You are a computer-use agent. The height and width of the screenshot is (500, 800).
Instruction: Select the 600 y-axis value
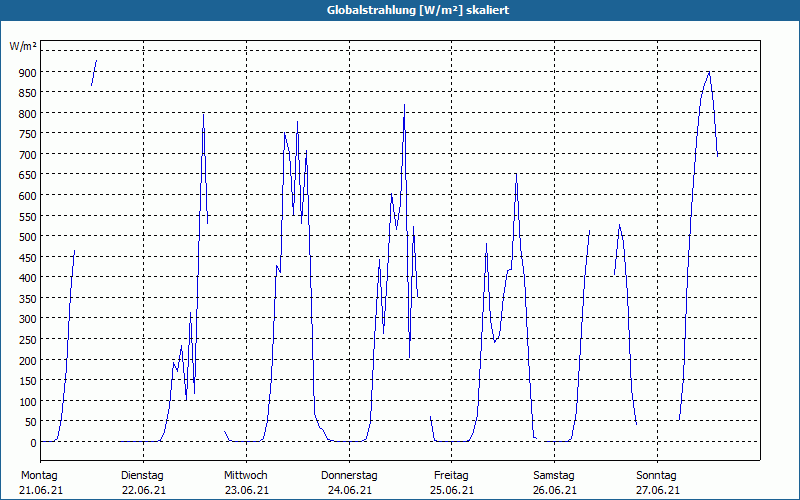[28, 196]
